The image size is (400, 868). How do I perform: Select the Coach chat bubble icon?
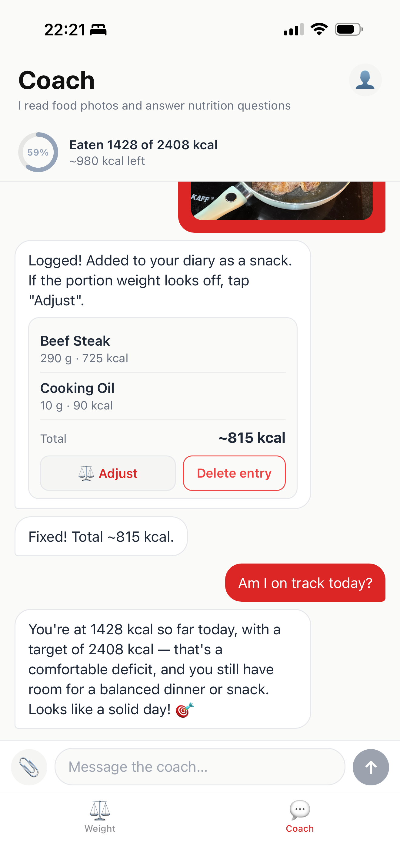tap(300, 810)
